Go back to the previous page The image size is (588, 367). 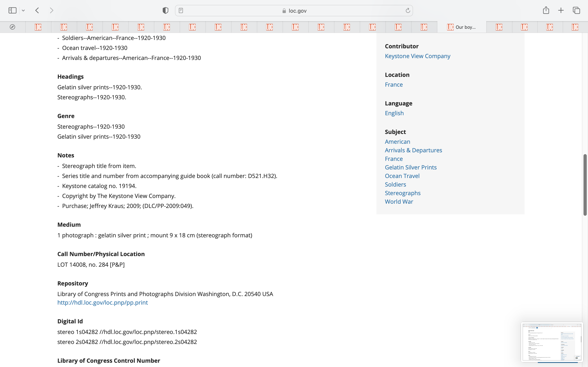click(x=37, y=10)
